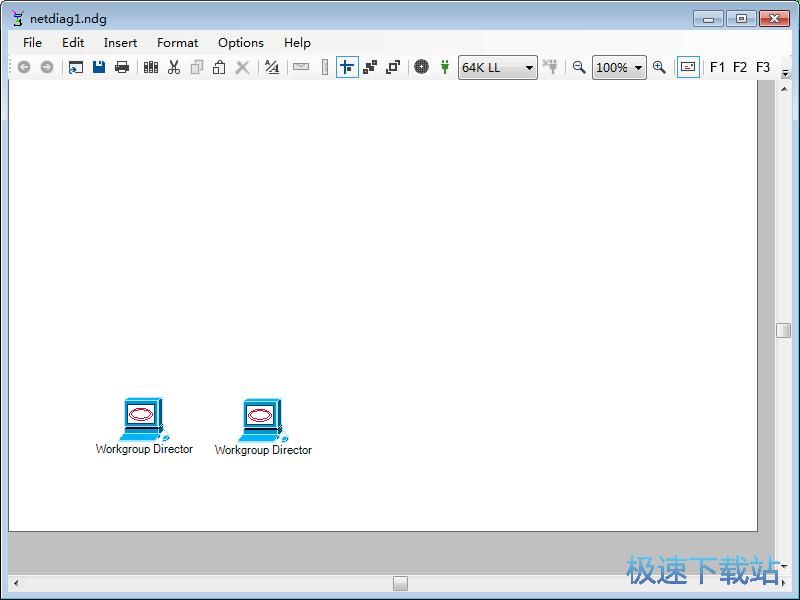Select the green plug connection tool
This screenshot has height=600, width=800.
(x=445, y=67)
